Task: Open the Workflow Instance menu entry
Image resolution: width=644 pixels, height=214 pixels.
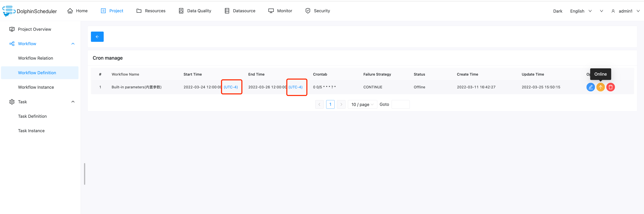Action: pos(36,87)
